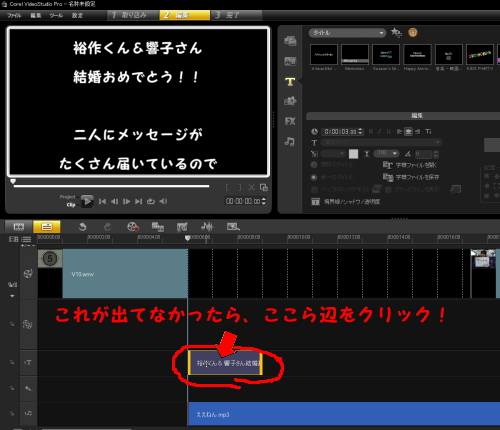Open the Transition (AB) library
The image size is (500, 430).
(x=290, y=61)
